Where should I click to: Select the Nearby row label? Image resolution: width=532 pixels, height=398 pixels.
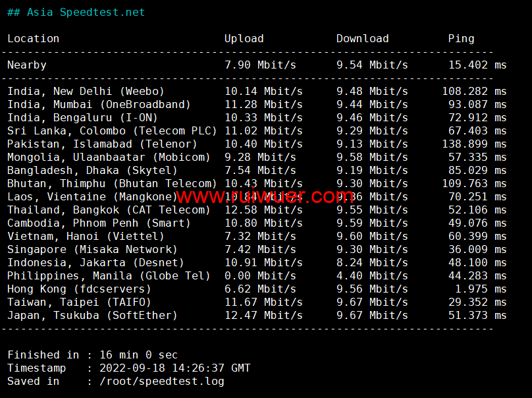coord(27,65)
